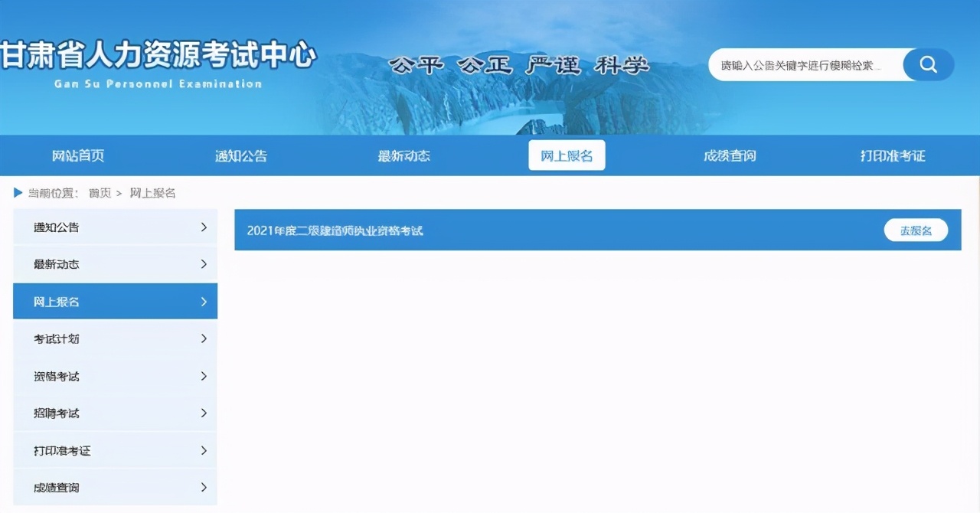Viewport: 980px width, 513px height.
Task: Expand the 考试计划 sidebar chevron
Action: pos(204,338)
